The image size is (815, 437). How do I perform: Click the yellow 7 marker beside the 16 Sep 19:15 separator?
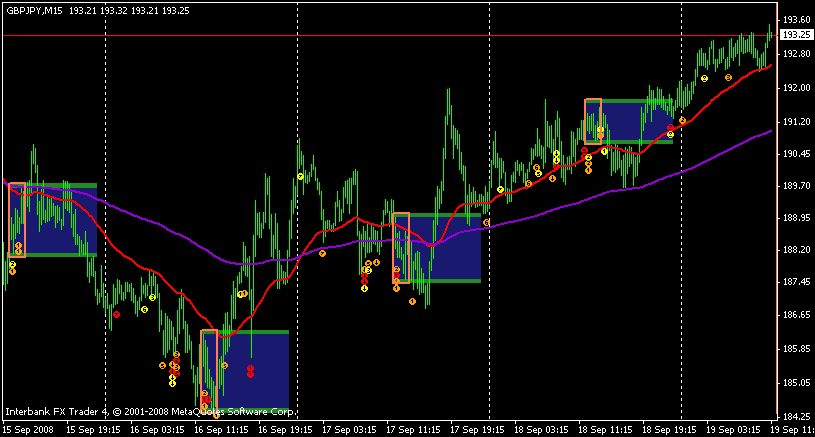pyautogui.click(x=300, y=177)
